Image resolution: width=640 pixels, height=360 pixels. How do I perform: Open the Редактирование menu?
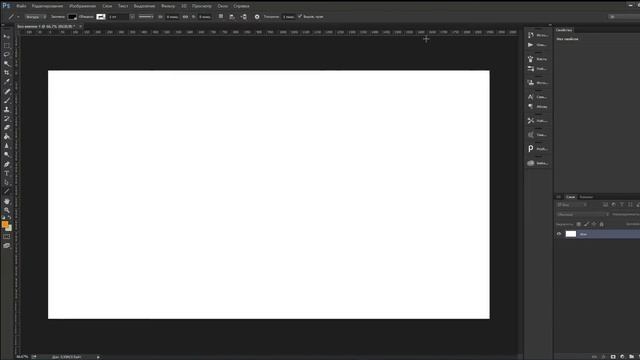(47, 6)
